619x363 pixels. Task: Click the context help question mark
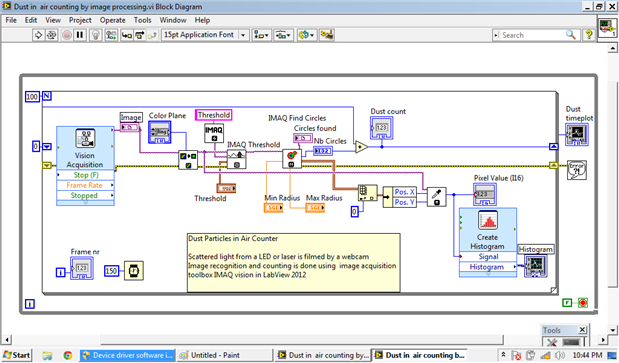click(589, 35)
